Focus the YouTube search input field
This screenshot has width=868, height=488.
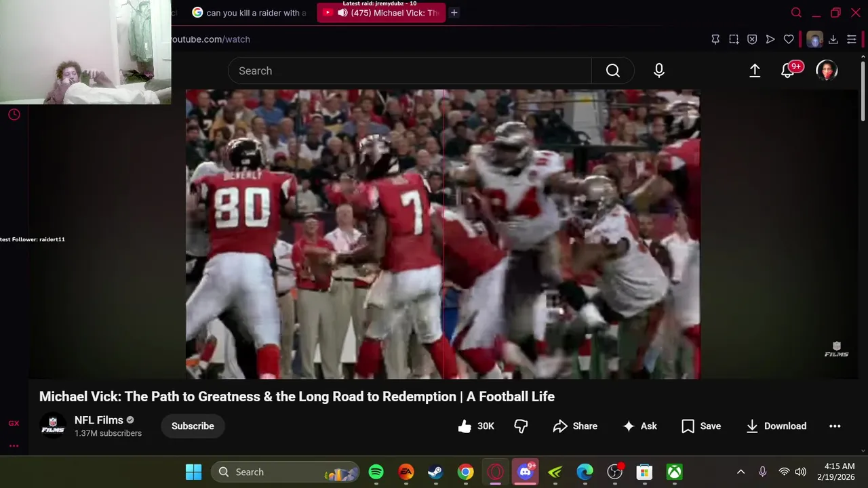(410, 70)
